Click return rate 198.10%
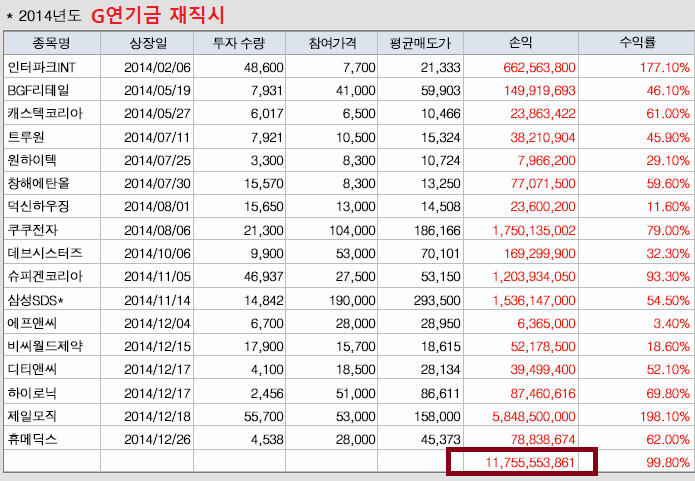This screenshot has width=695, height=481. tap(665, 416)
